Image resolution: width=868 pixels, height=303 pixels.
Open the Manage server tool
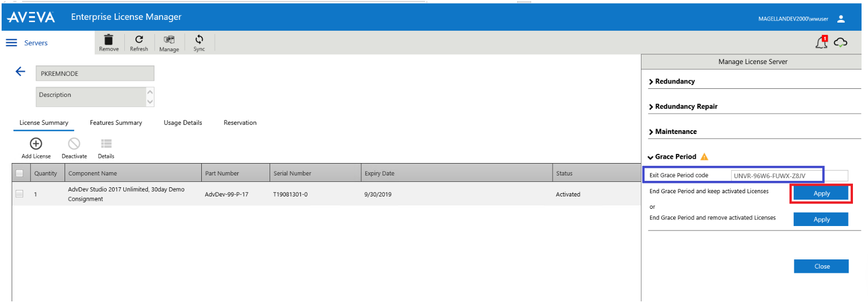tap(169, 40)
